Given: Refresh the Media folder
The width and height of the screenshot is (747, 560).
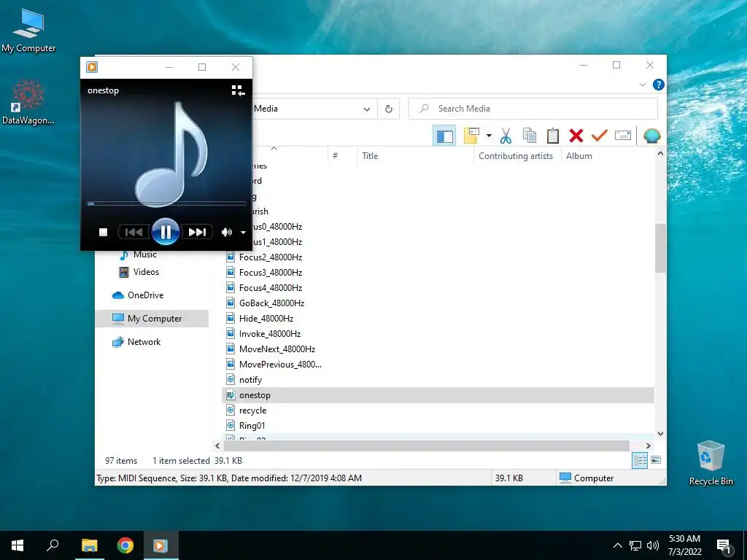Looking at the screenshot, I should [389, 109].
